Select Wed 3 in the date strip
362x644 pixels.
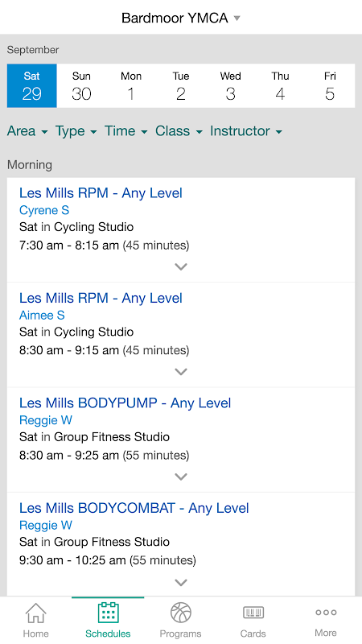point(230,86)
